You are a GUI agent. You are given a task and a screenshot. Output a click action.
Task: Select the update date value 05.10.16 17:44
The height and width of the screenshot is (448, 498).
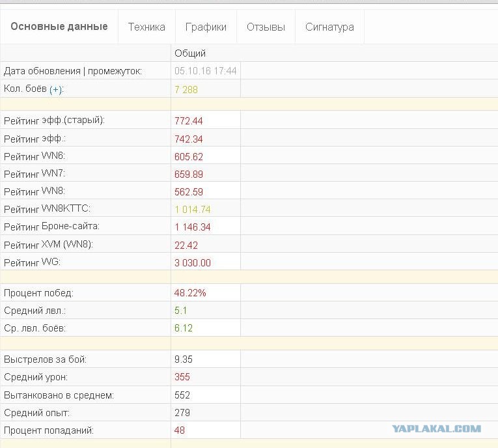(x=206, y=71)
